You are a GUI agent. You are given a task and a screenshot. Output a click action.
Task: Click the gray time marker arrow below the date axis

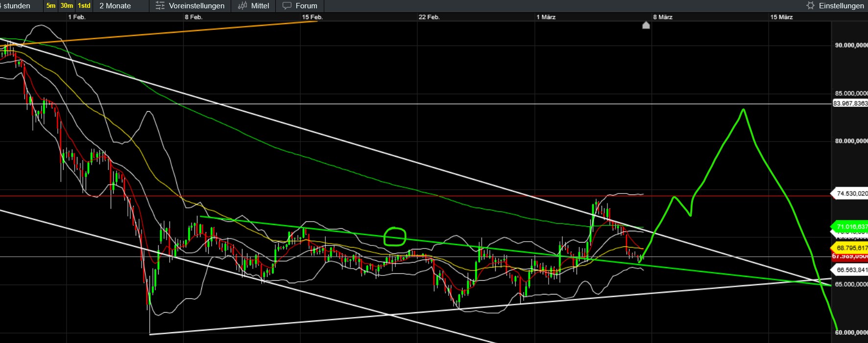point(646,25)
